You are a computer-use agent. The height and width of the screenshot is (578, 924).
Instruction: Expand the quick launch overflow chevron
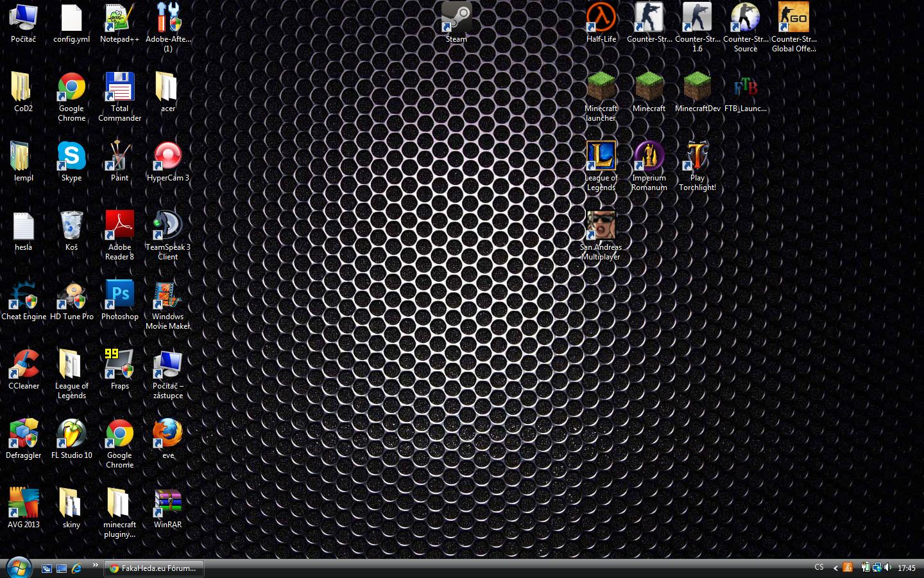[95, 565]
